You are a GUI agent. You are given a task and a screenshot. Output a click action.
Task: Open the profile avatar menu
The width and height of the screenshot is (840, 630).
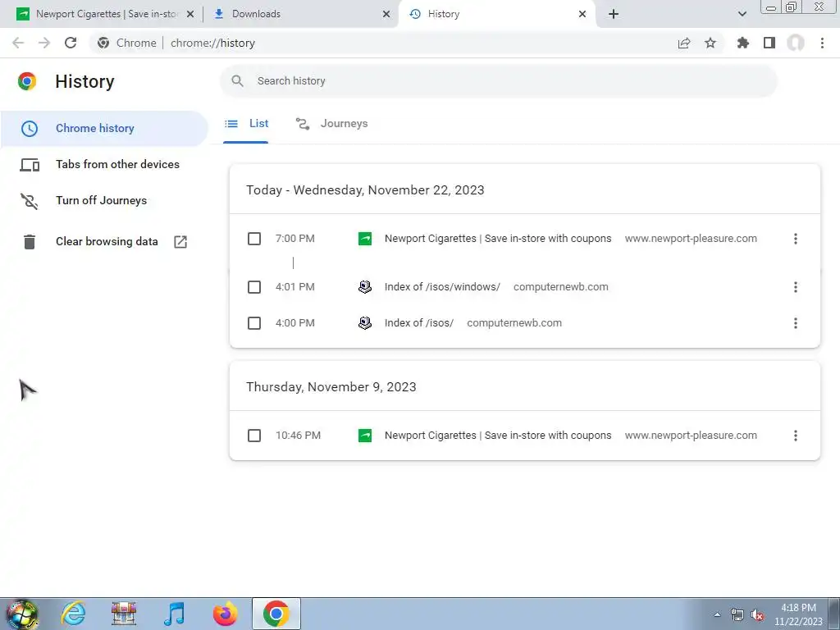(x=796, y=43)
